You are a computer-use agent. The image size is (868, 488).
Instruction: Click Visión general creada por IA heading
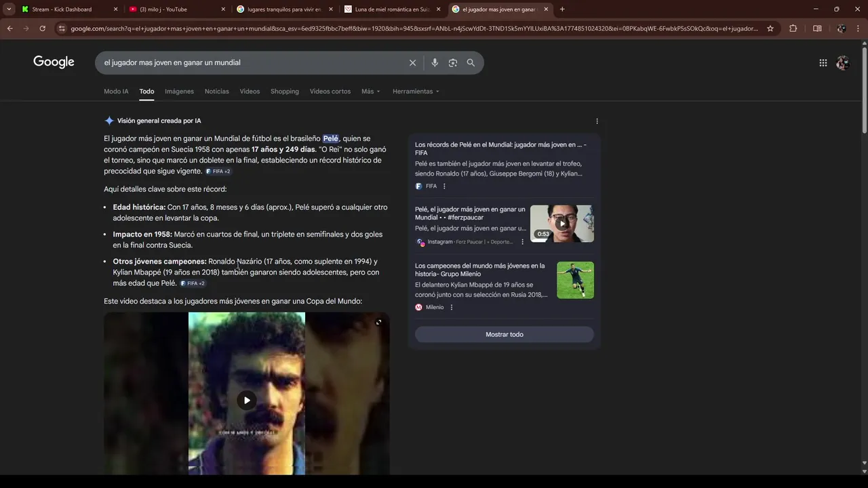point(159,121)
